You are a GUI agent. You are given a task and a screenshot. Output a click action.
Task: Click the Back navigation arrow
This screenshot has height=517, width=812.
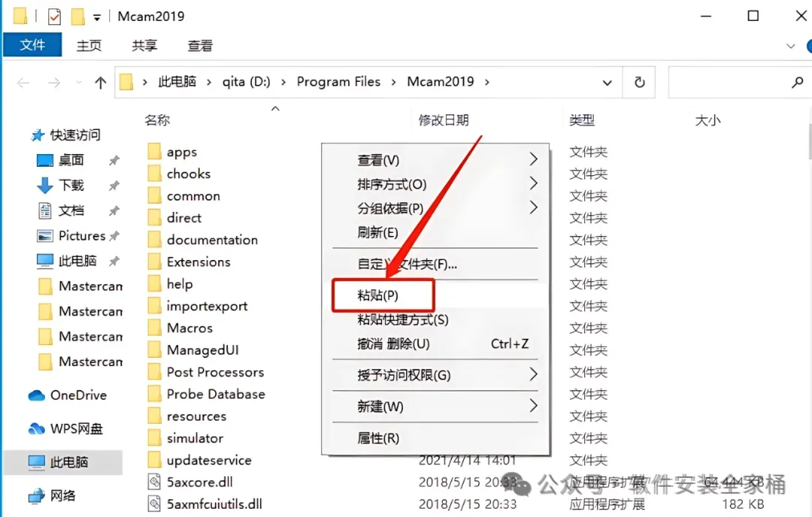pos(23,83)
